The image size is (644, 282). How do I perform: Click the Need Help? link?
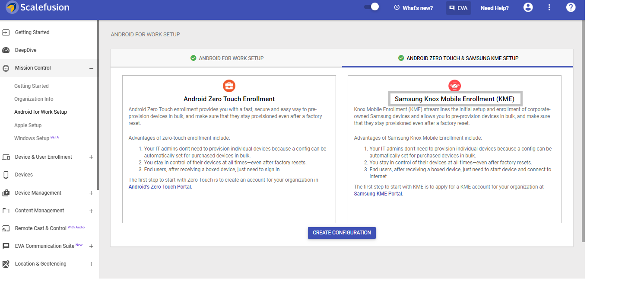click(x=495, y=8)
